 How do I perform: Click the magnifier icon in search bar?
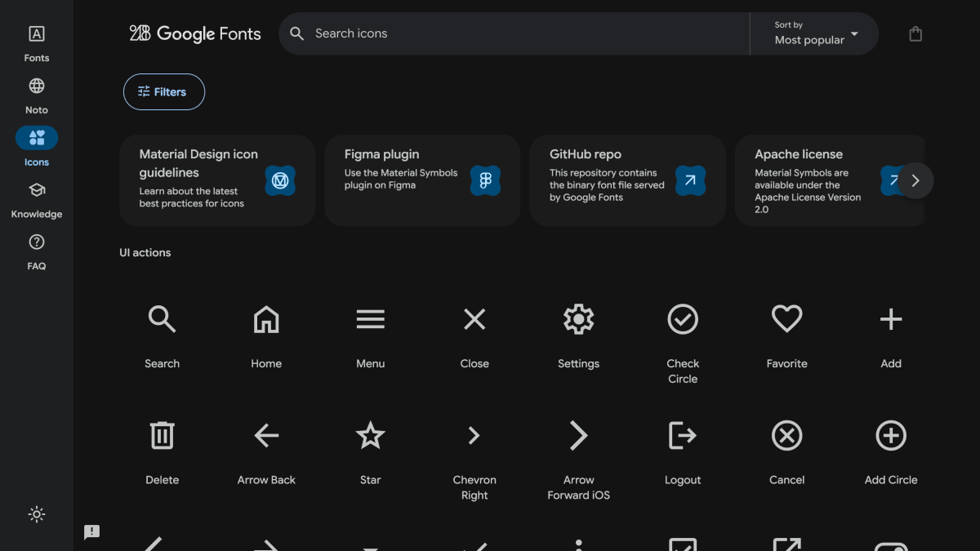point(297,33)
